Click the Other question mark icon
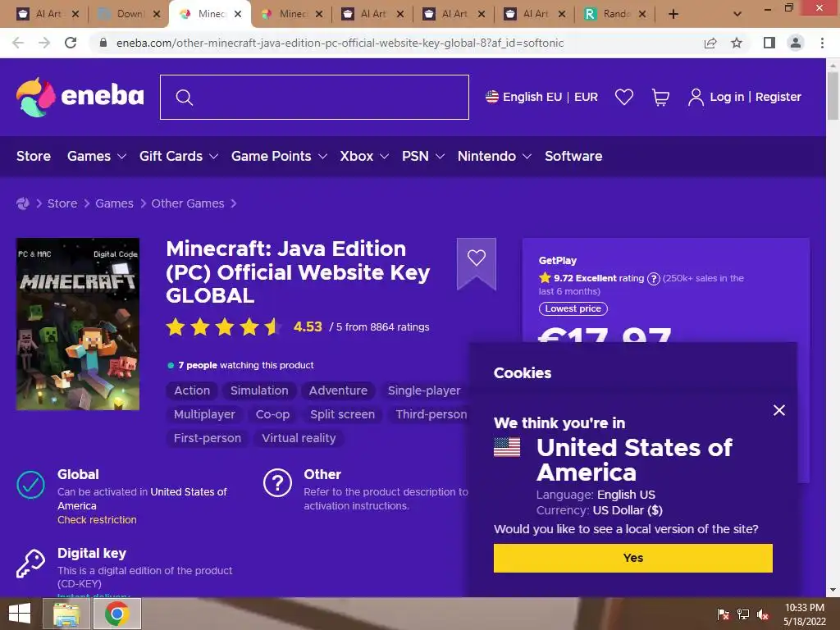 [277, 482]
